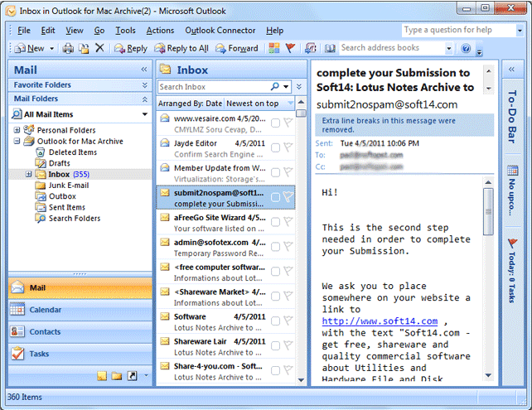The width and height of the screenshot is (532, 410).
Task: Click Reply to All
Action: point(181,49)
